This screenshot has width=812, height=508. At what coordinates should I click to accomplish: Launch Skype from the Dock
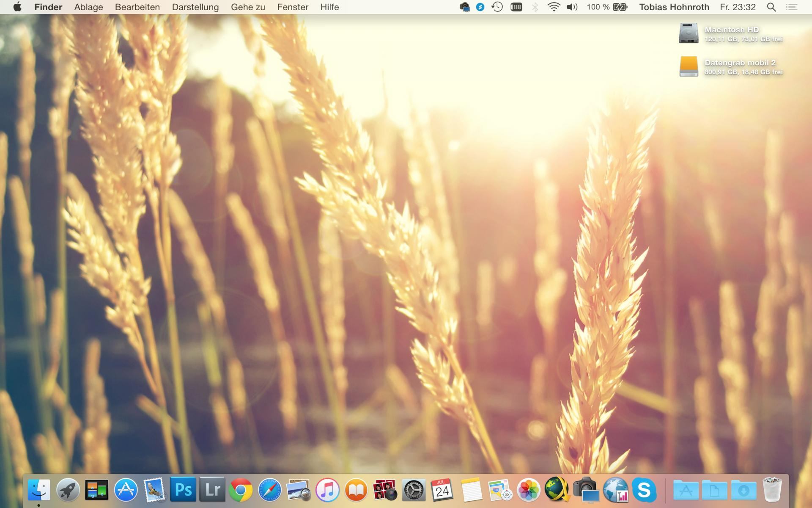(644, 490)
